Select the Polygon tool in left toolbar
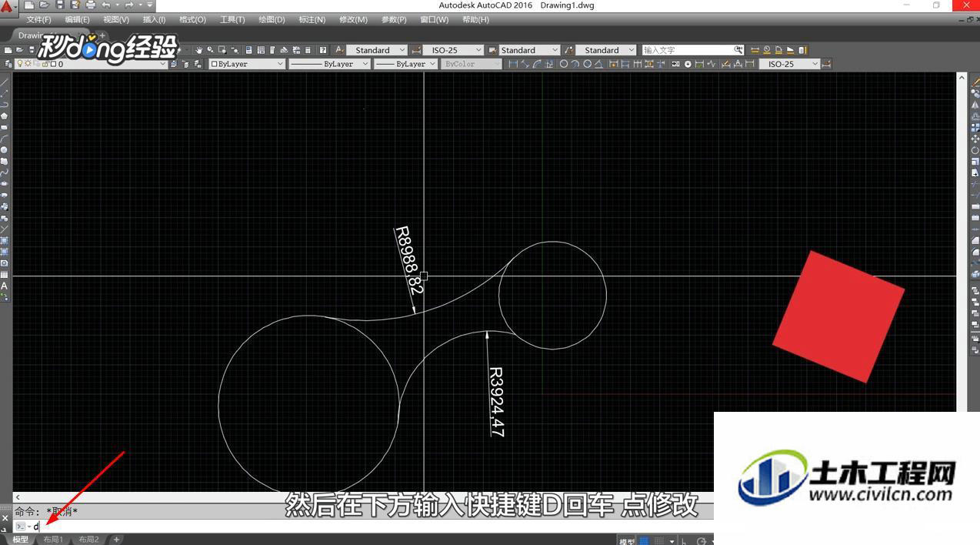 click(x=5, y=115)
